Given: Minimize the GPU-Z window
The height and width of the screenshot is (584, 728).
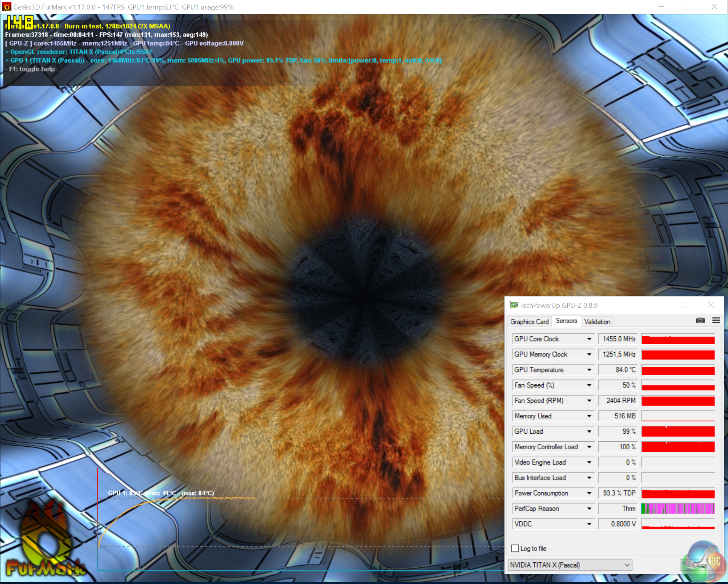Looking at the screenshot, I should [657, 305].
